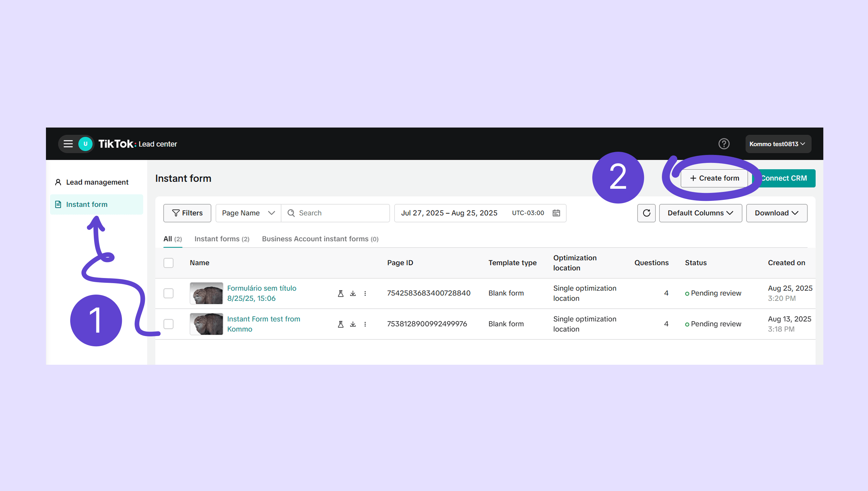Click the teal user avatar icon
The width and height of the screenshot is (868, 491).
click(x=86, y=144)
